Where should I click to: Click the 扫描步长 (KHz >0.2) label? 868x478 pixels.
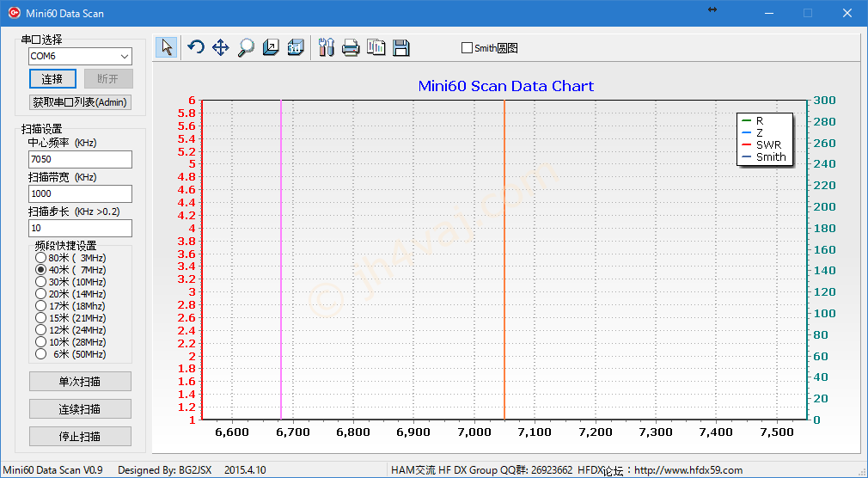(x=74, y=211)
